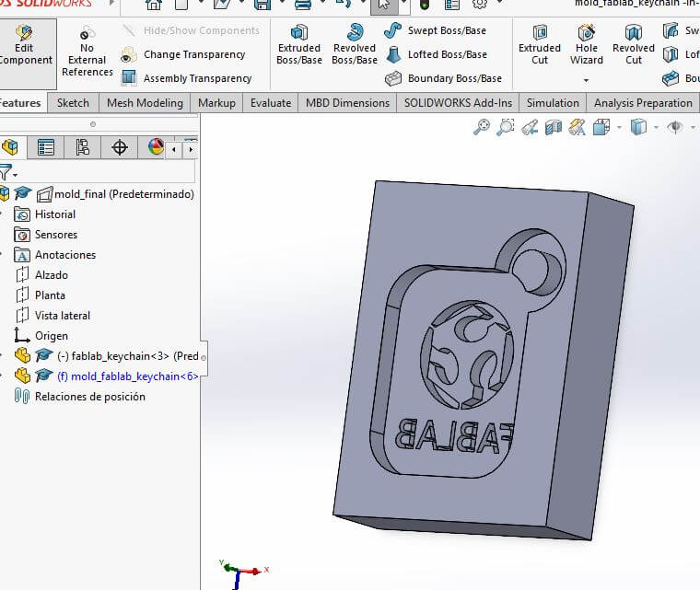Click the Options gear icon

coord(480,5)
